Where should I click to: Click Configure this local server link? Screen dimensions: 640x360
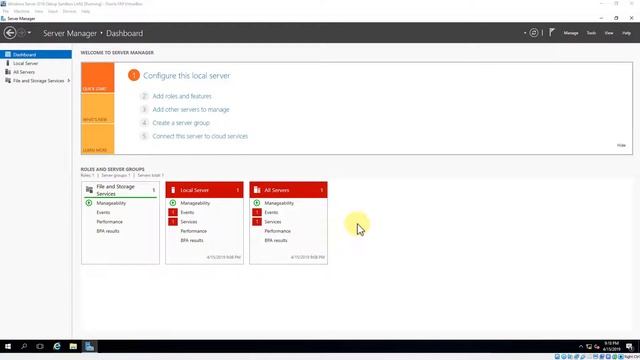click(187, 76)
